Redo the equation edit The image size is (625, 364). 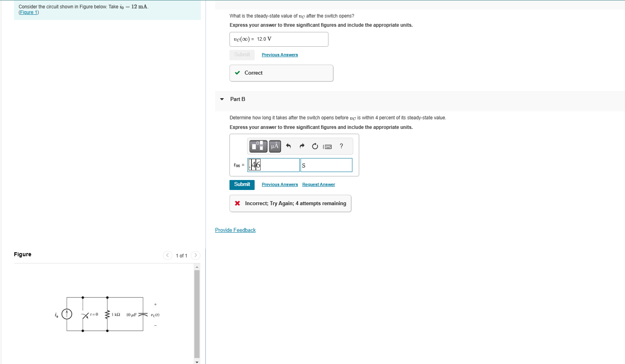(301, 146)
